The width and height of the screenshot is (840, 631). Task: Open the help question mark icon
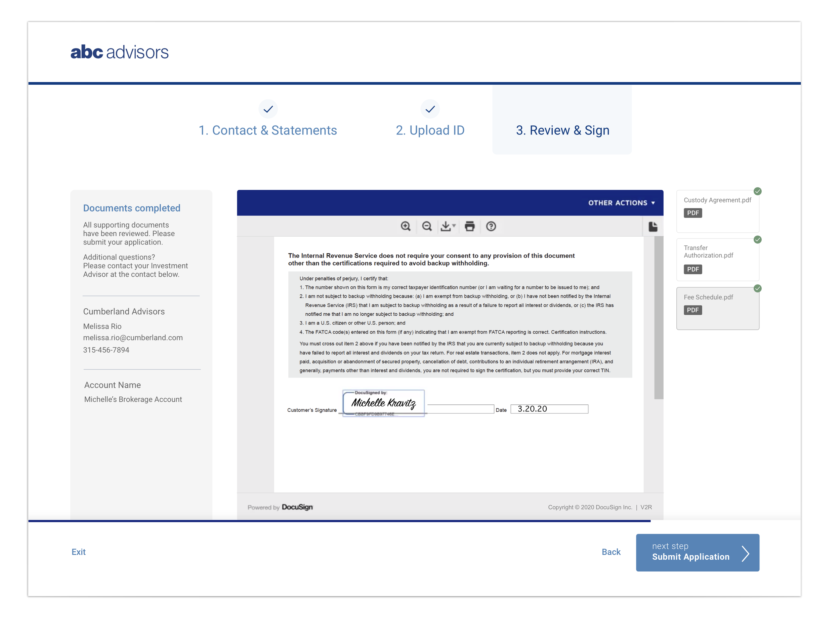click(x=491, y=227)
